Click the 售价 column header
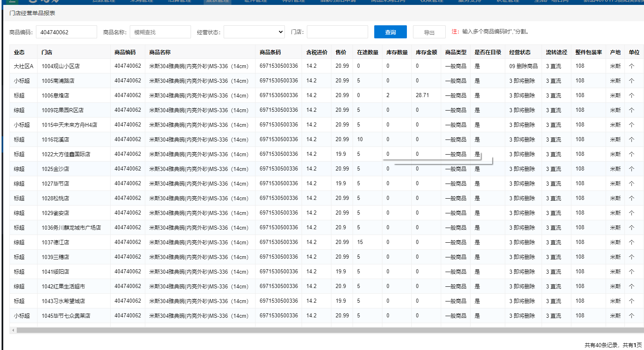This screenshot has height=350, width=644. point(341,52)
